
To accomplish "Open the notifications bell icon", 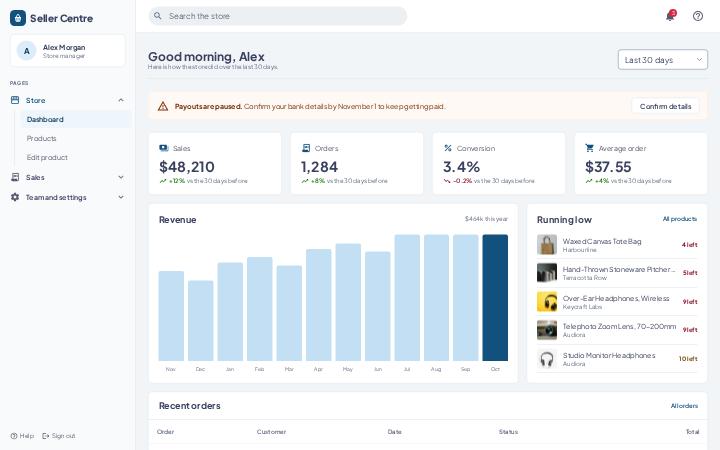I will [x=670, y=16].
